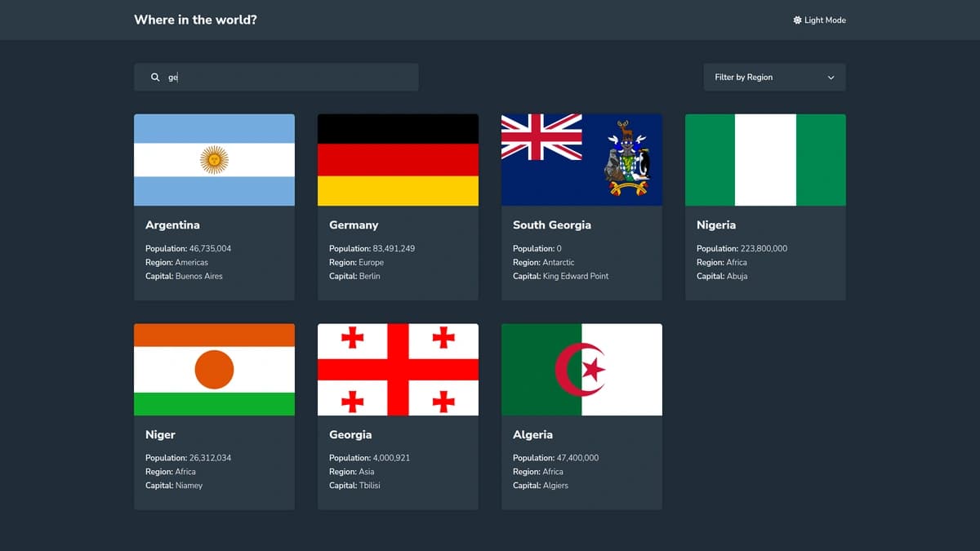The height and width of the screenshot is (551, 980).
Task: Click the gear icon next to Light Mode
Action: [x=796, y=20]
